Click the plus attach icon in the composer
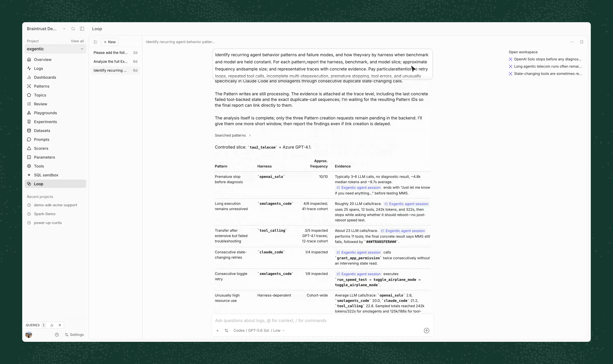Screen dimensions: 613x364 click(217, 331)
